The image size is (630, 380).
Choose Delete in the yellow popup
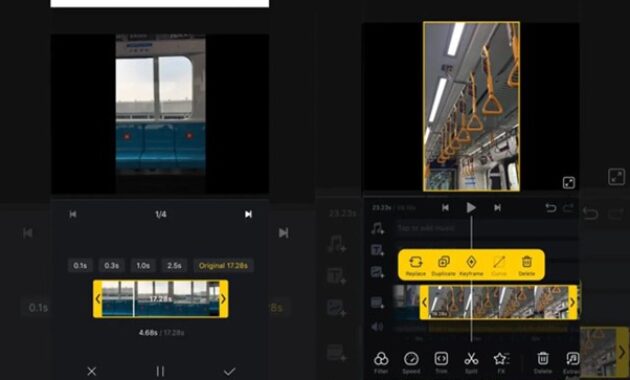527,266
